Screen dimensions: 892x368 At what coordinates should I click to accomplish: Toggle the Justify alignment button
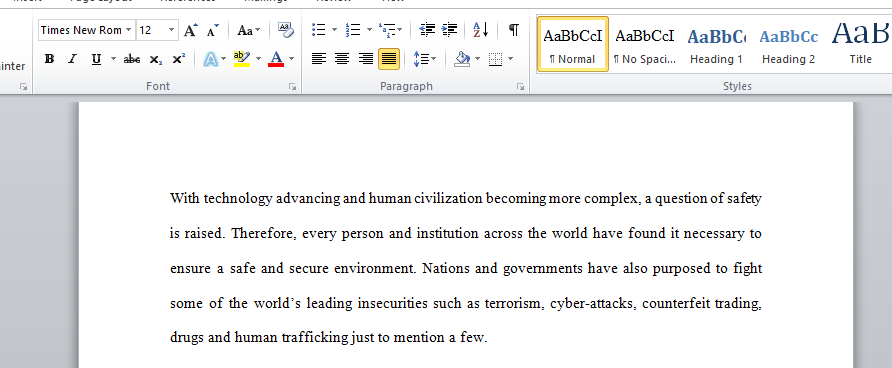coord(389,59)
